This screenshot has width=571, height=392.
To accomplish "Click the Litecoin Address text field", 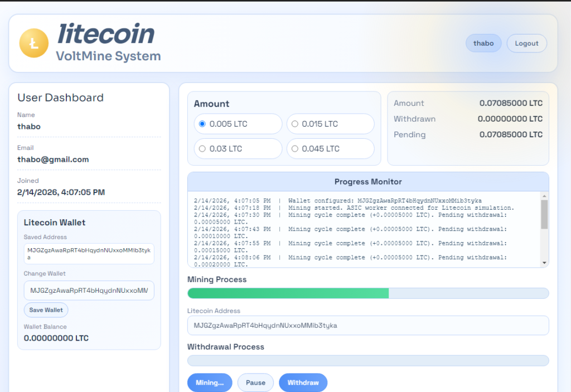I will [x=368, y=326].
